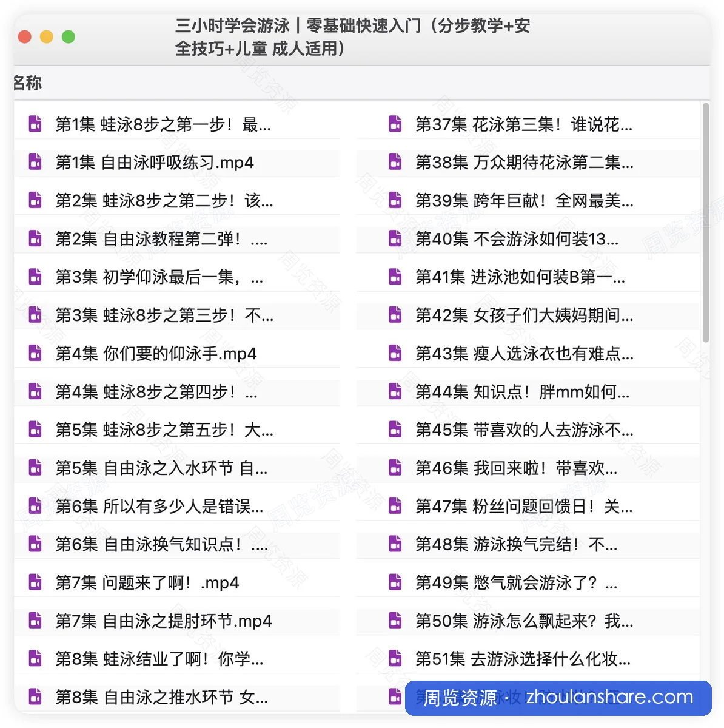The height and width of the screenshot is (728, 724).
Task: Click the file icon beside 第38集 万众期待花泳第二集
Action: click(x=395, y=162)
